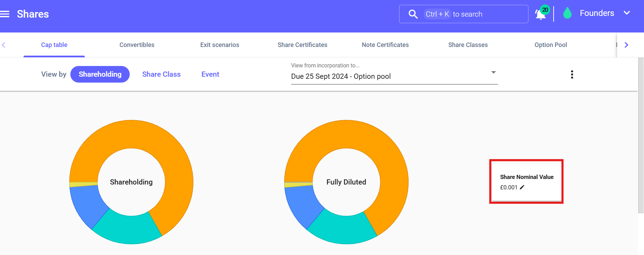Select Shareholding view toggle

(x=100, y=74)
